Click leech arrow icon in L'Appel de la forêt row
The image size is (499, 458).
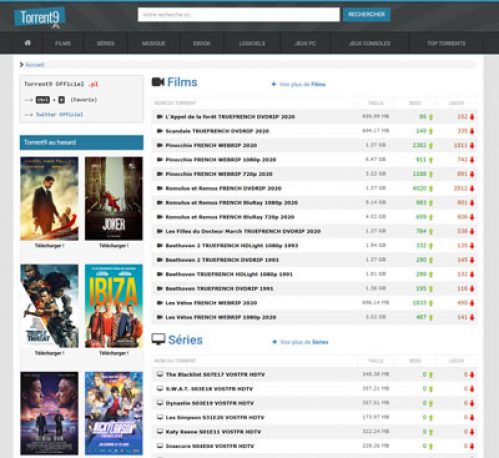(472, 117)
